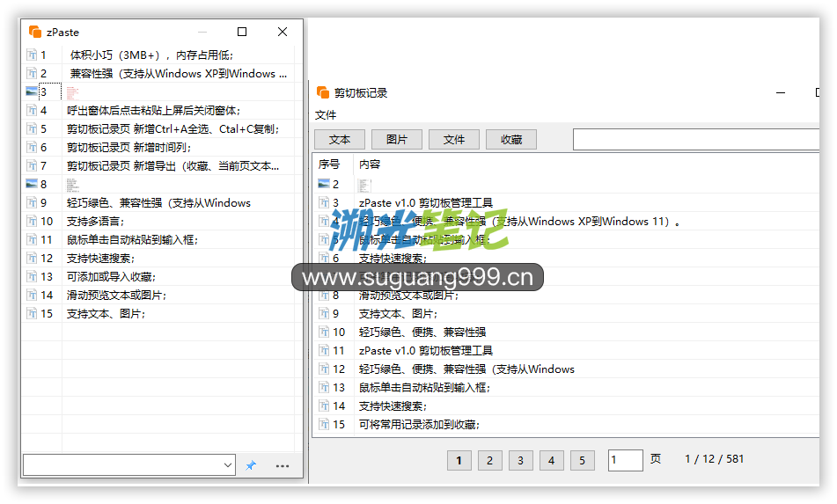
Task: Select the 文件 filter button
Action: pos(454,140)
